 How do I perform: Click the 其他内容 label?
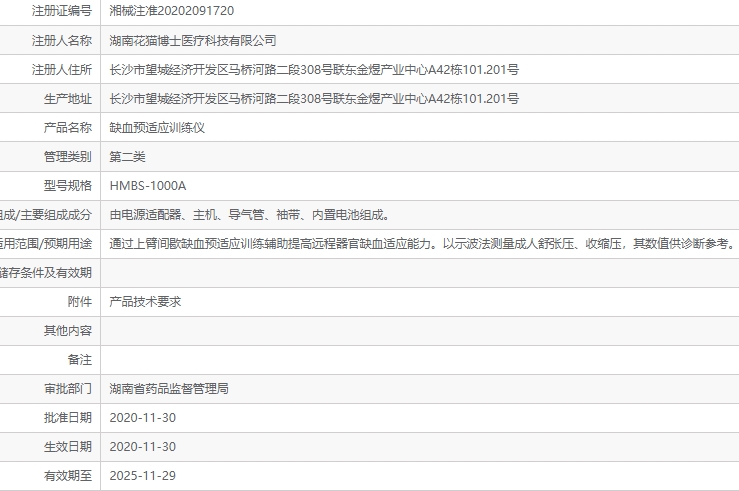pyautogui.click(x=68, y=331)
